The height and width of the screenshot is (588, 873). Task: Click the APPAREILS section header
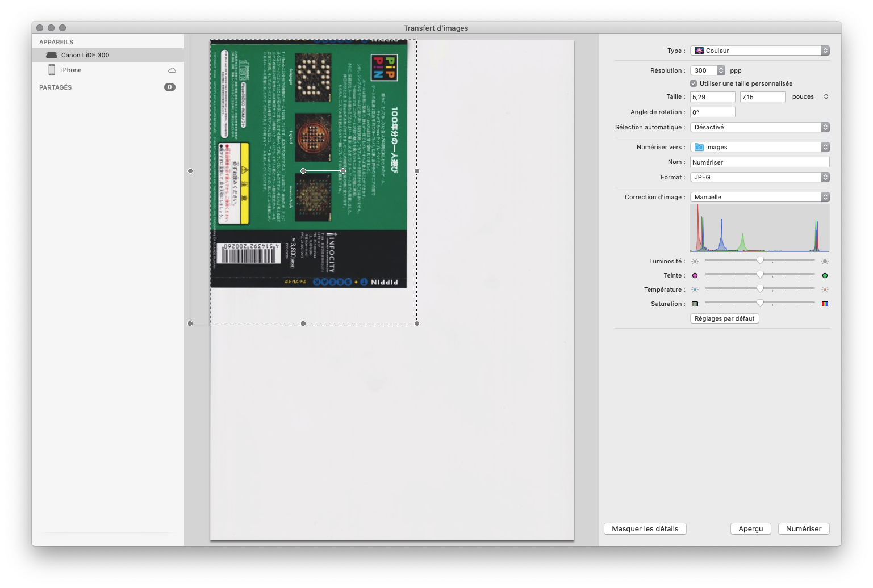point(56,42)
